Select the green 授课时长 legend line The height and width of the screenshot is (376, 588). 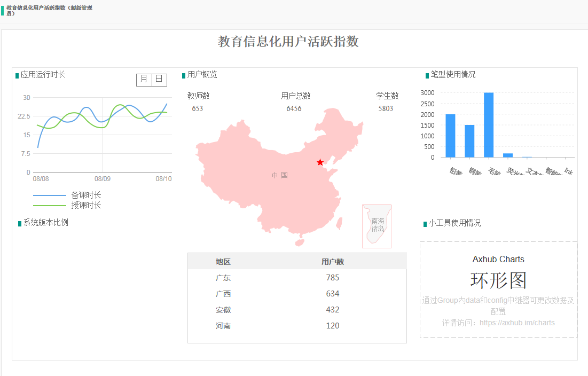point(49,206)
